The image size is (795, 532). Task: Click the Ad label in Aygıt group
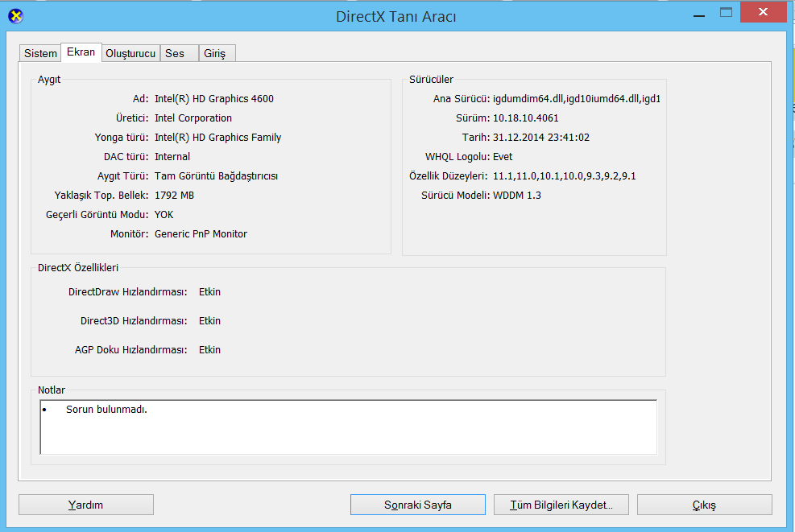(x=140, y=99)
